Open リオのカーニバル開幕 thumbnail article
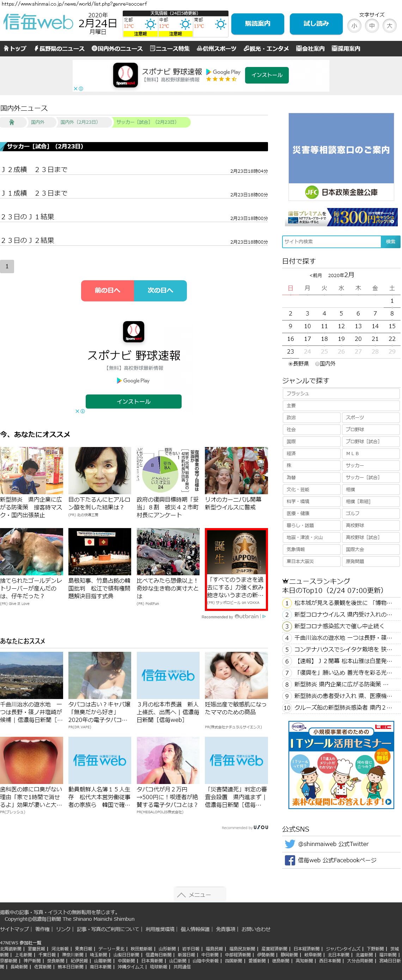This screenshot has width=402, height=980. (236, 471)
